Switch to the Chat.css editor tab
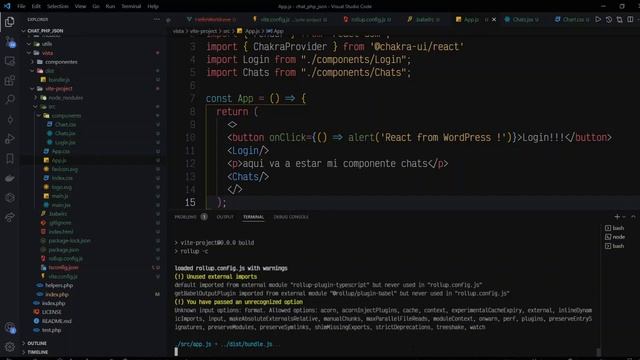 [572, 19]
